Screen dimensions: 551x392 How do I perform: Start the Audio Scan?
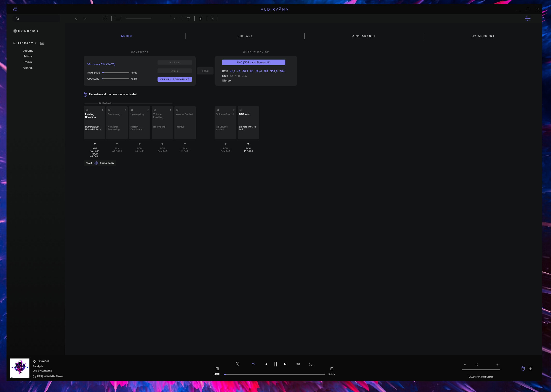[x=100, y=163]
